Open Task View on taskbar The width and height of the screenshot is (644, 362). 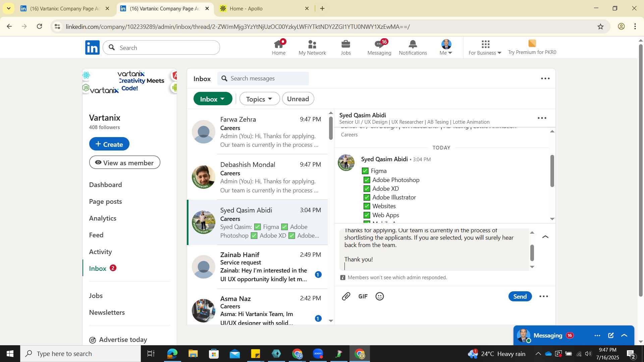pyautogui.click(x=151, y=354)
